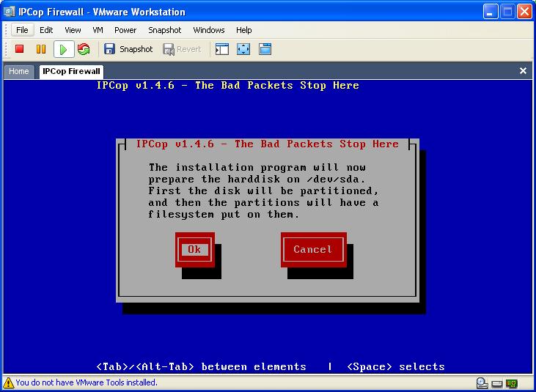Open the Windows menu
Viewport: 536px width, 392px height.
(209, 30)
